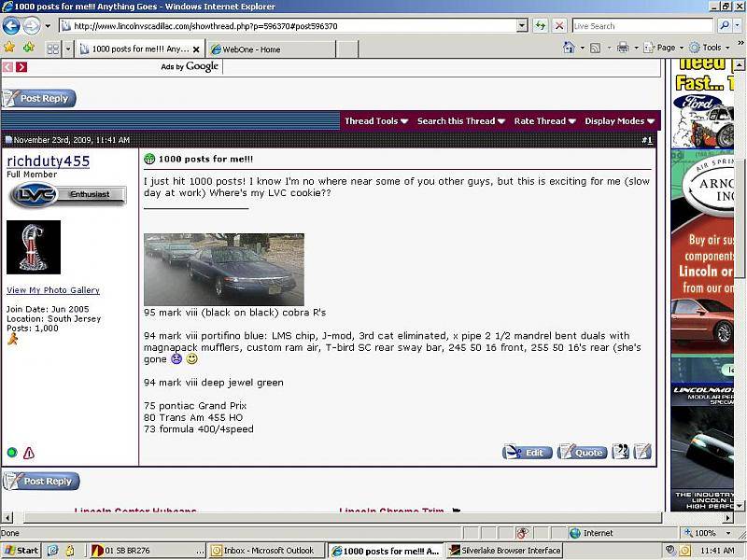Switch to the 01 SB BR276 taskbar window
Screen dimensions: 747x560
click(x=148, y=551)
